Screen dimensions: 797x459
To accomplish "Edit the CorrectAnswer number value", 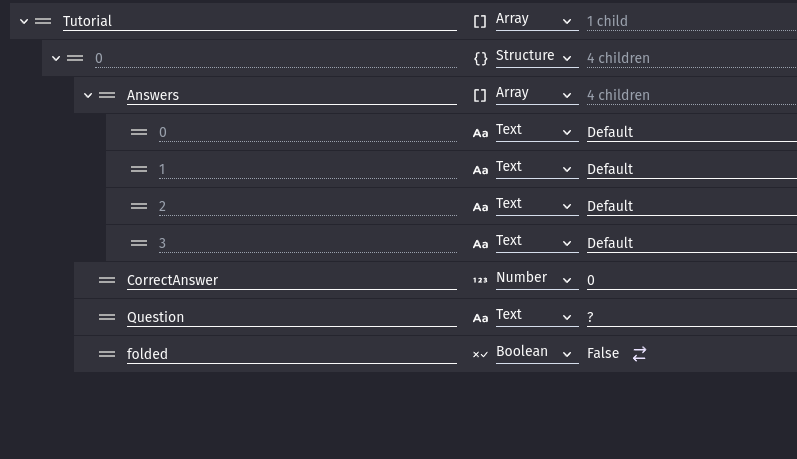I will point(690,280).
